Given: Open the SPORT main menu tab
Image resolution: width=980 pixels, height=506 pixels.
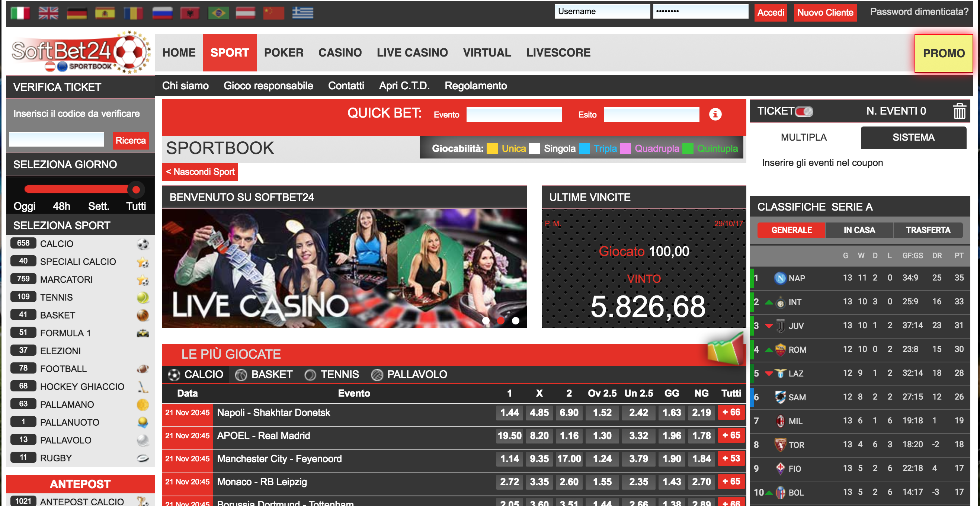Looking at the screenshot, I should 230,52.
